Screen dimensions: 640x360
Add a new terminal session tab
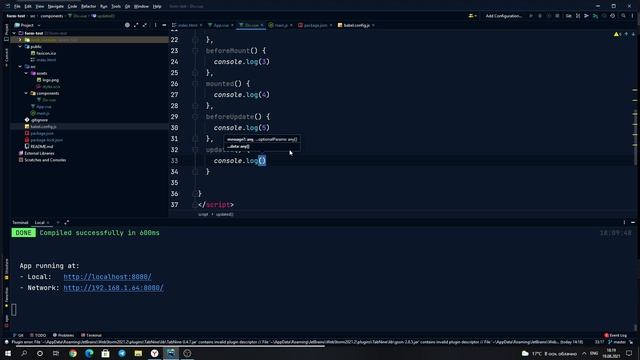[58, 223]
